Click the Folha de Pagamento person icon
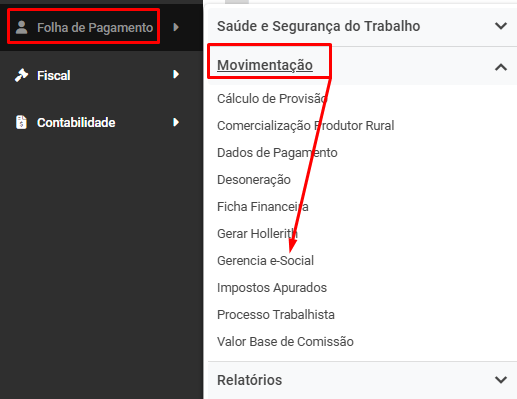This screenshot has width=517, height=399. tap(22, 27)
